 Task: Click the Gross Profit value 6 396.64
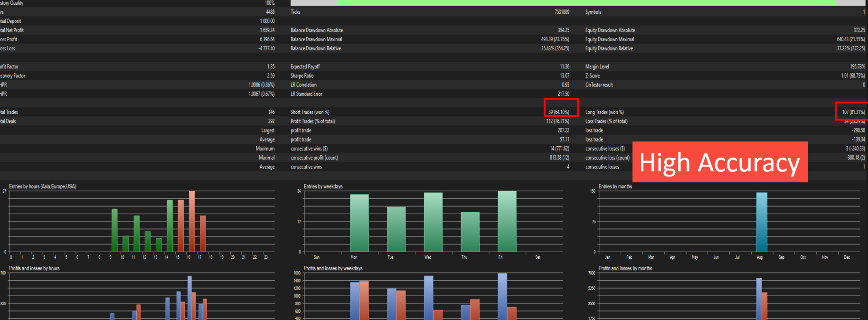pyautogui.click(x=267, y=39)
